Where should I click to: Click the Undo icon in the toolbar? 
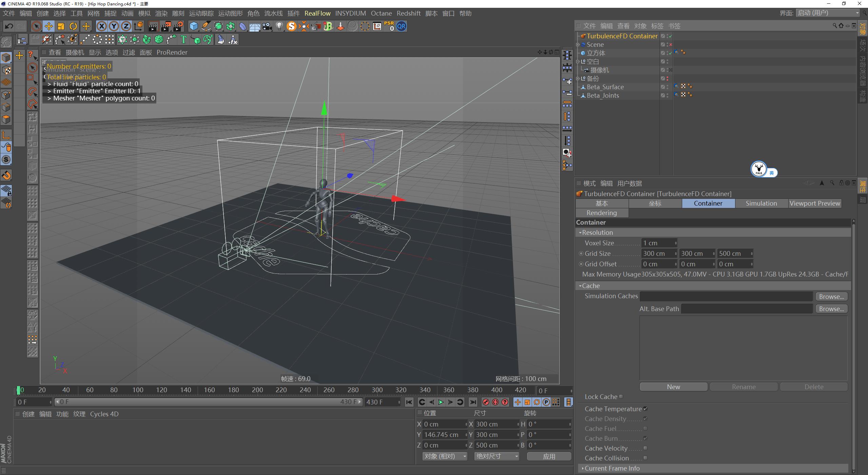click(8, 26)
